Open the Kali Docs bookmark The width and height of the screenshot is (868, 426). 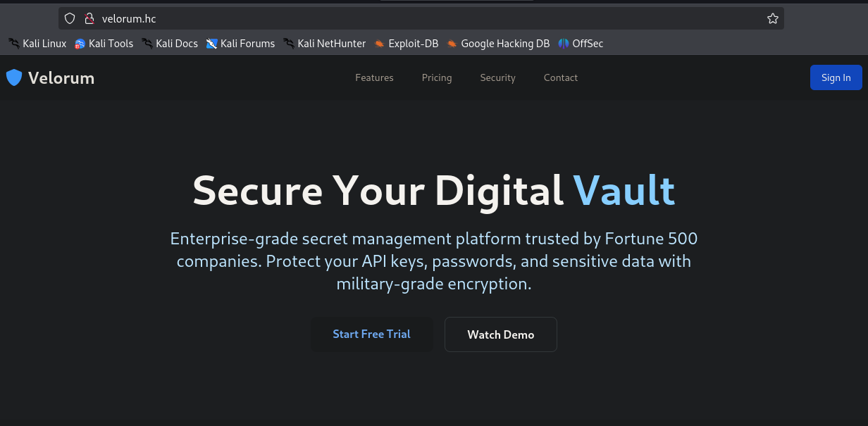170,44
